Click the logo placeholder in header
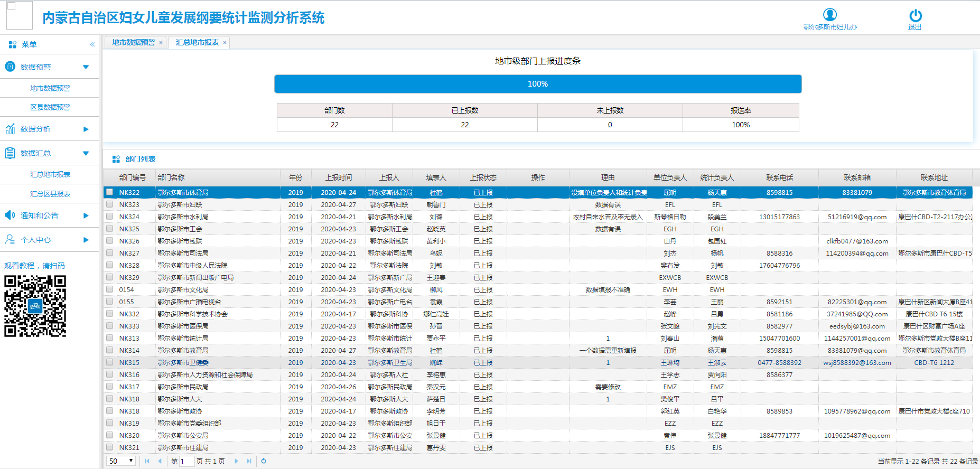The width and height of the screenshot is (980, 469). tap(20, 15)
